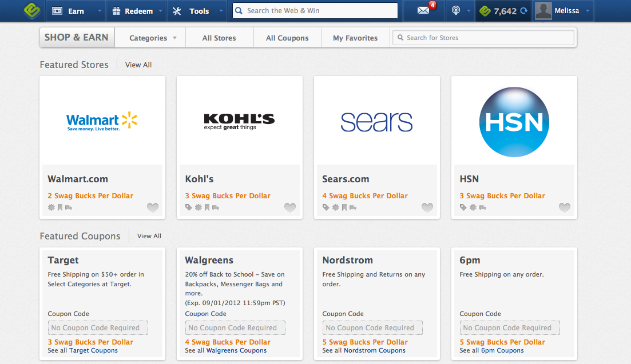Click the deals badge icon under Walmart.com
Viewport: 631px width, 364px height.
[x=51, y=207]
